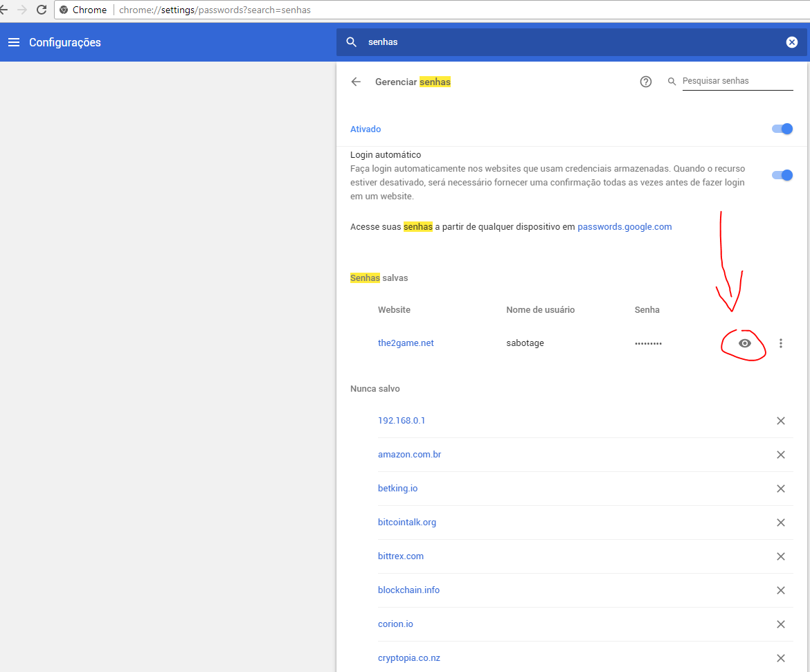
Task: Focus the Pesquisar senhas field
Action: point(737,81)
